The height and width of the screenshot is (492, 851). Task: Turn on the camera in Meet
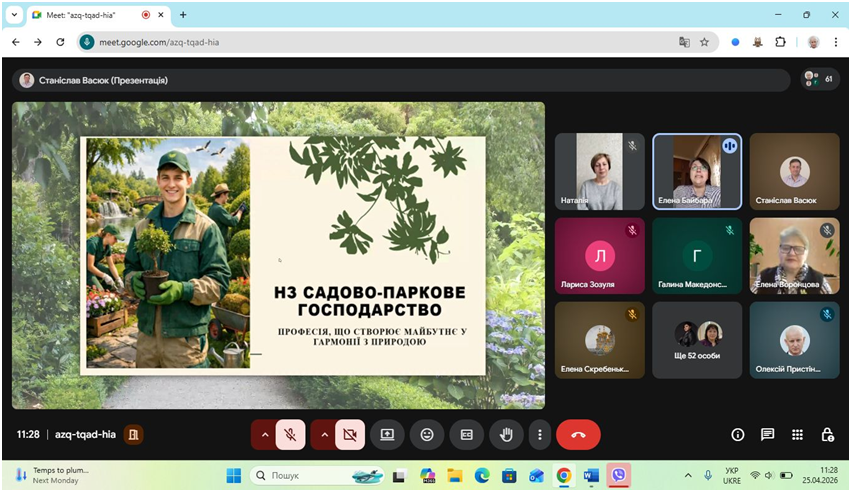350,435
